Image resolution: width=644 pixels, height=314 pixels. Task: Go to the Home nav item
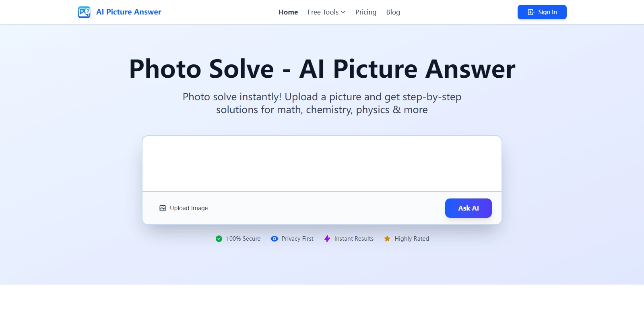pyautogui.click(x=288, y=12)
